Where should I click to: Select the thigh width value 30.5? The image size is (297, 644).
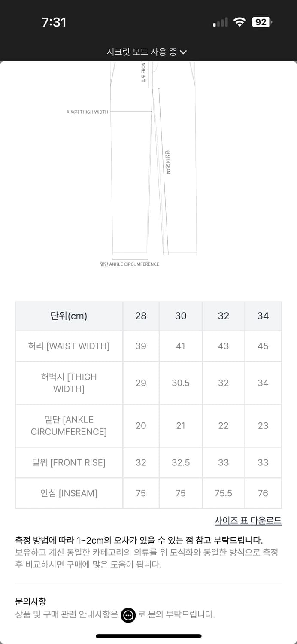pyautogui.click(x=181, y=383)
